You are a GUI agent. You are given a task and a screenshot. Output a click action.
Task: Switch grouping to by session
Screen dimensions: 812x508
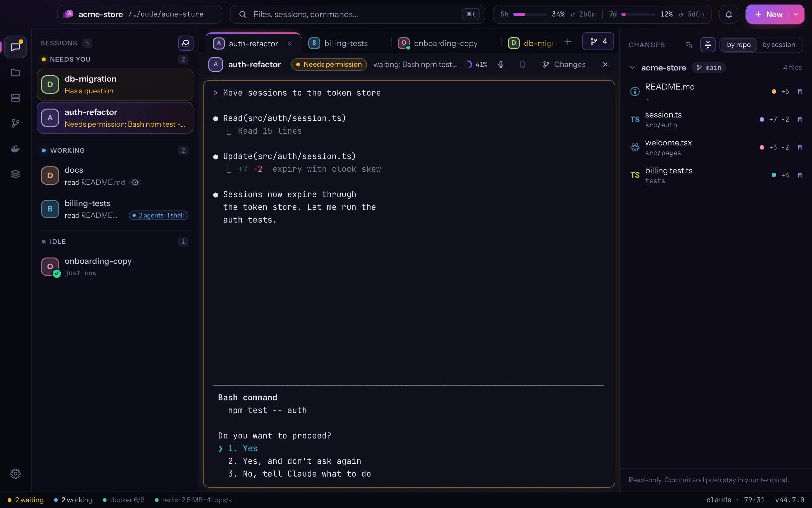(778, 45)
